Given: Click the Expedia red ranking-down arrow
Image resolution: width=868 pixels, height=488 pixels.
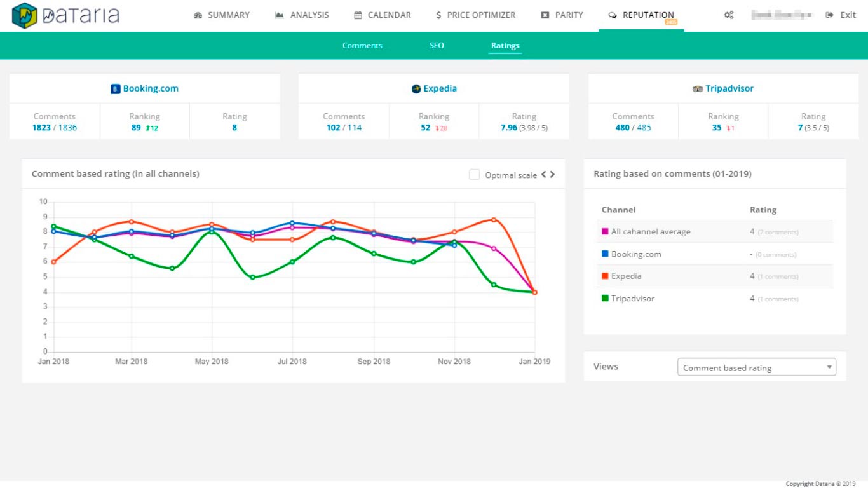Looking at the screenshot, I should [436, 128].
